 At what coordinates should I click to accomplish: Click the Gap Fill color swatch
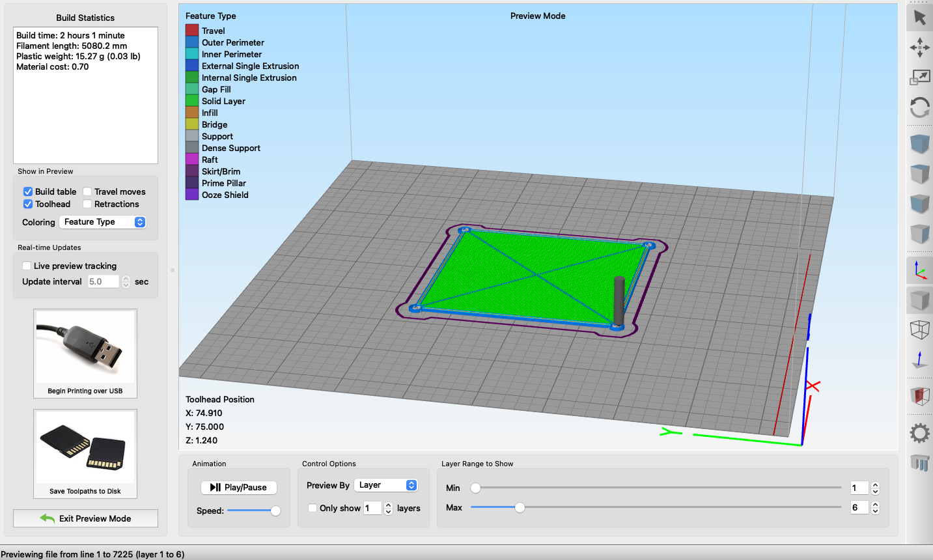click(x=192, y=89)
